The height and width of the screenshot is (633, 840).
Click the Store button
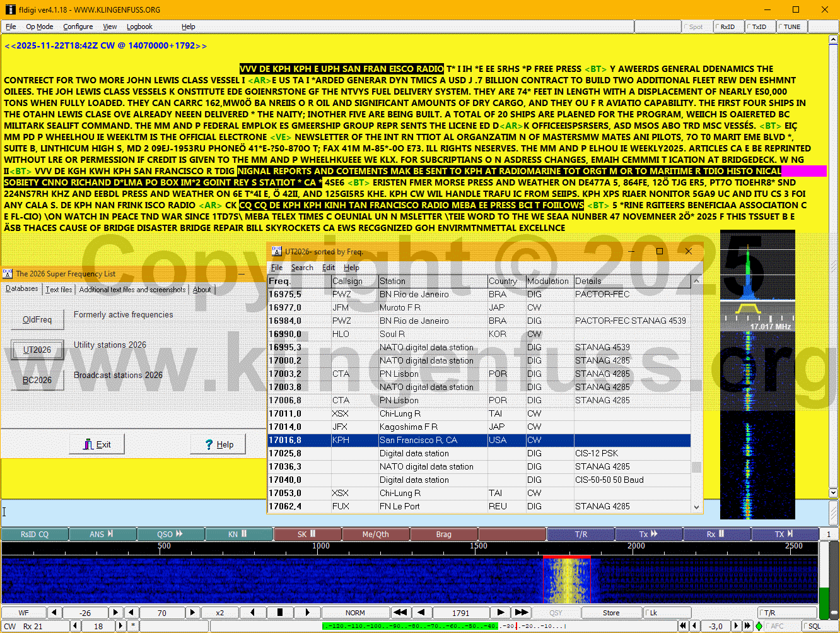[610, 612]
